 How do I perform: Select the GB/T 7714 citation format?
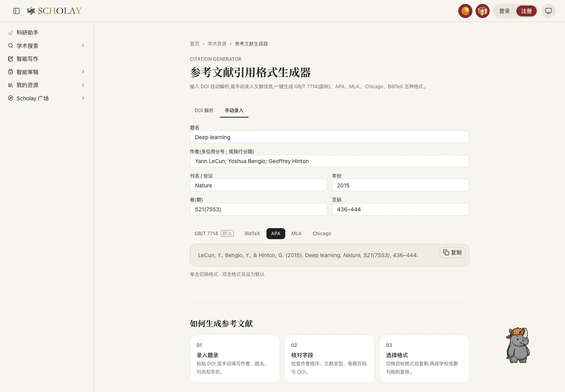coord(214,234)
